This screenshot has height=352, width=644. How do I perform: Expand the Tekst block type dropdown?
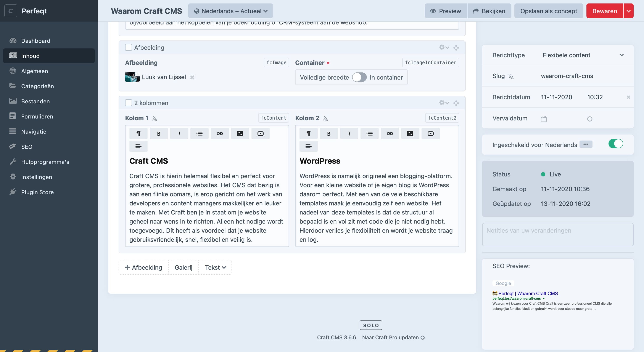tap(215, 267)
